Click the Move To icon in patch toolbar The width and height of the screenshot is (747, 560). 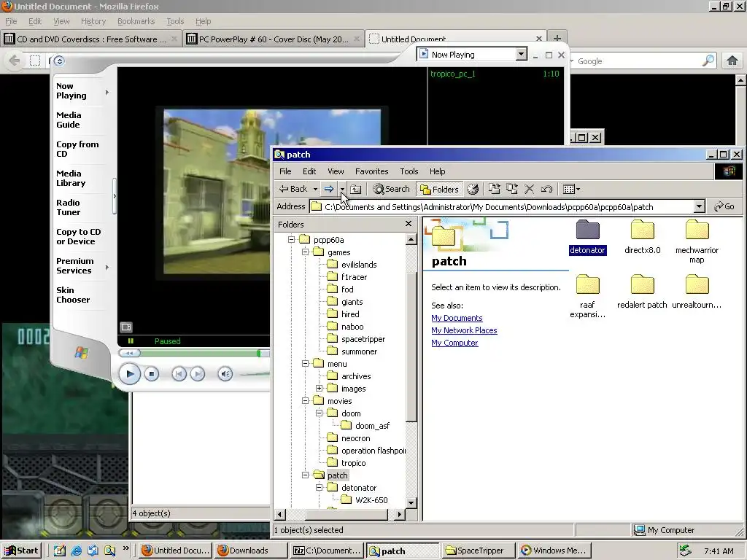pyautogui.click(x=494, y=189)
